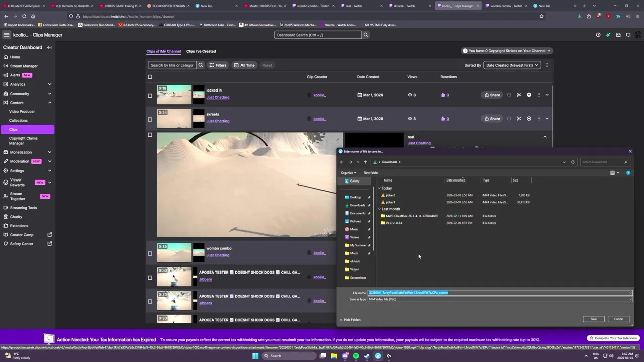Screen dimensions: 644x362
Task: Open Copyright Claims Manager menu item
Action: pyautogui.click(x=23, y=141)
